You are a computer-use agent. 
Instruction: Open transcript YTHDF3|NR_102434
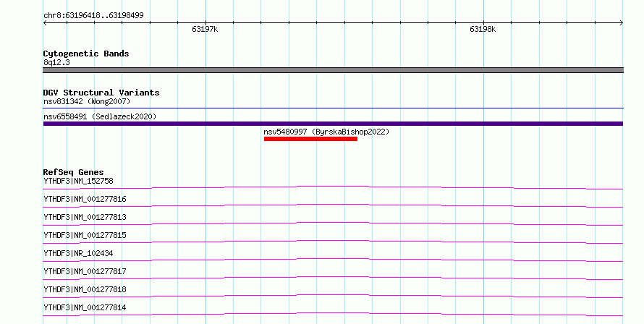(78, 253)
